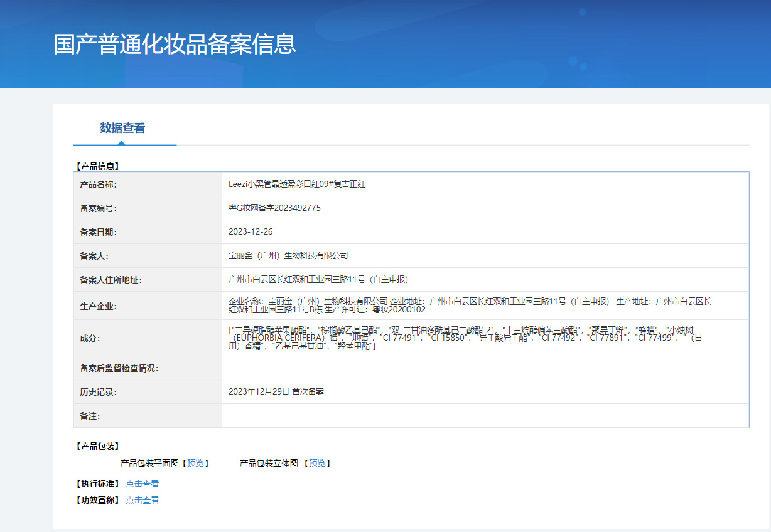Click the product name Leezi小黑管晶透盈彩口红 value
The width and height of the screenshot is (771, 532).
point(297,184)
